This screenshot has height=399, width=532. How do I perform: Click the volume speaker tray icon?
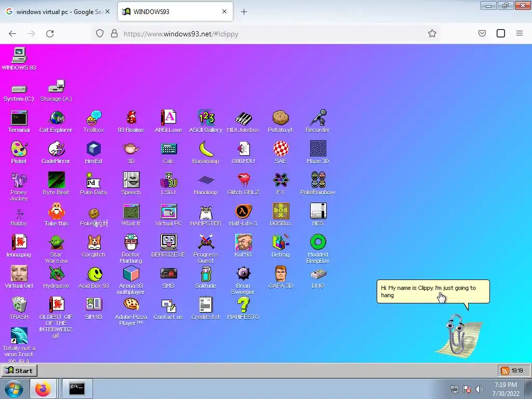(479, 389)
